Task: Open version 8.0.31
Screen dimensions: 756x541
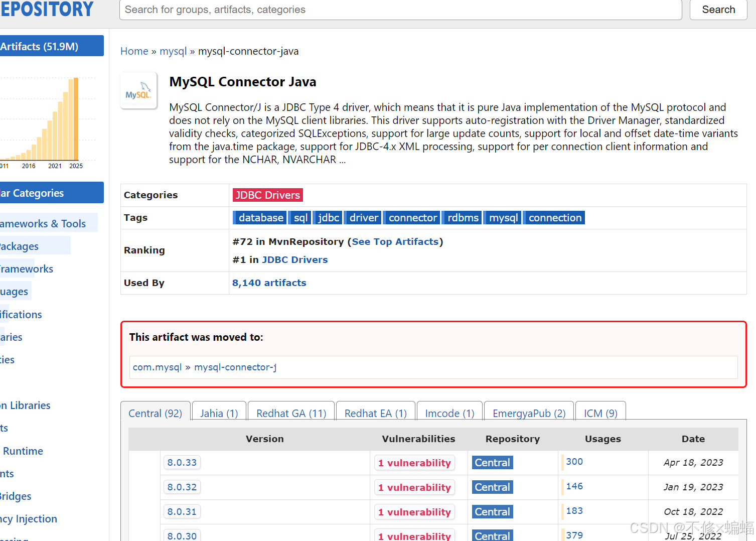Action: pyautogui.click(x=182, y=511)
